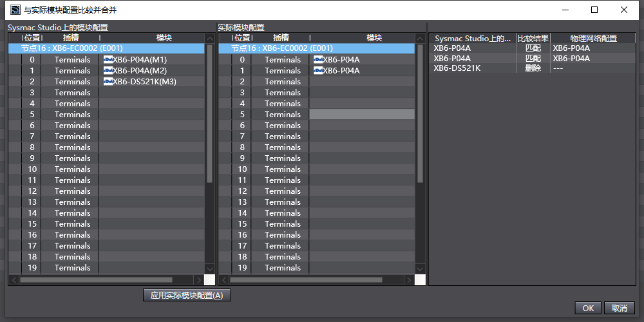The height and width of the screenshot is (322, 644).
Task: Select node 16 XB6-EC0002 in actual configuration list
Action: pos(317,48)
